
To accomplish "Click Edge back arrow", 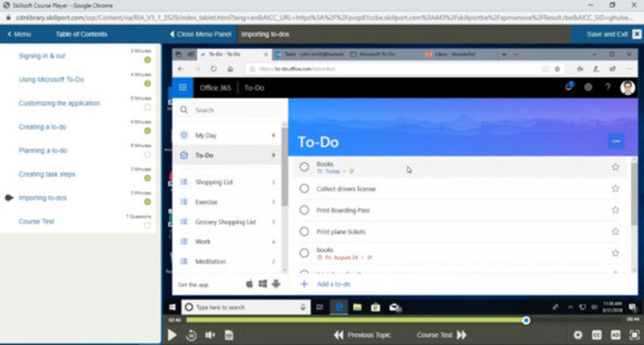I will point(181,69).
